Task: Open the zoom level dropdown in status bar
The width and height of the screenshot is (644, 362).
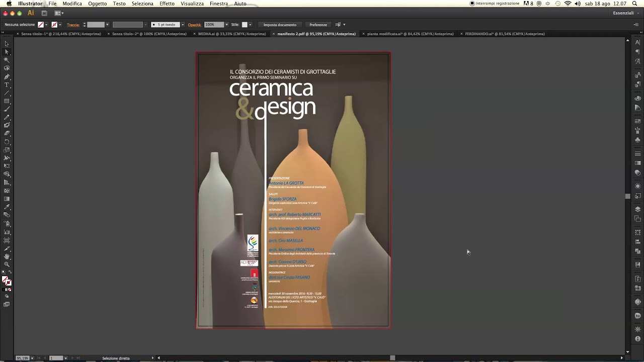Action: (32, 358)
